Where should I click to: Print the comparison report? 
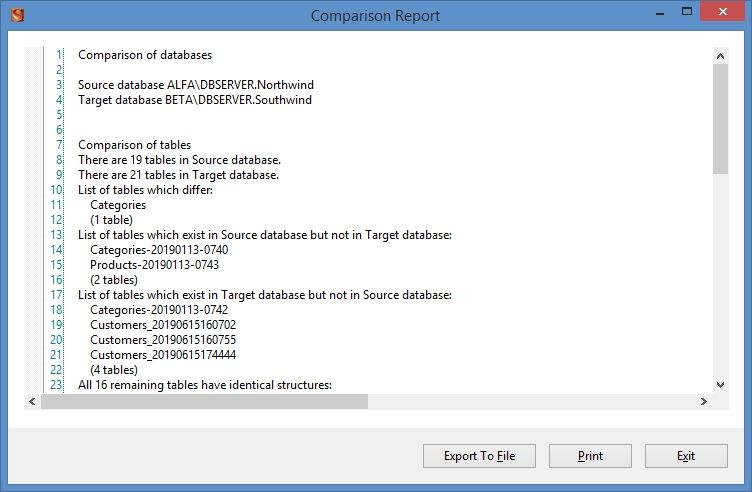point(590,456)
